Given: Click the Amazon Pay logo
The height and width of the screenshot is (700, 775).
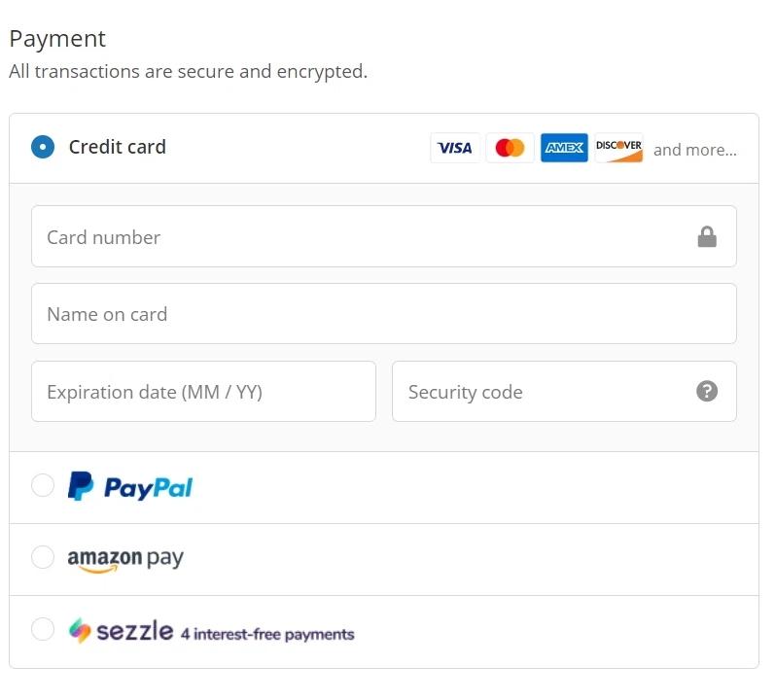Looking at the screenshot, I should click(x=125, y=559).
